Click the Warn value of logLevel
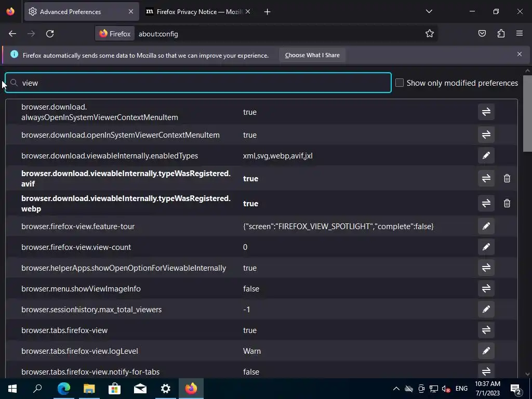532x399 pixels. 252,351
